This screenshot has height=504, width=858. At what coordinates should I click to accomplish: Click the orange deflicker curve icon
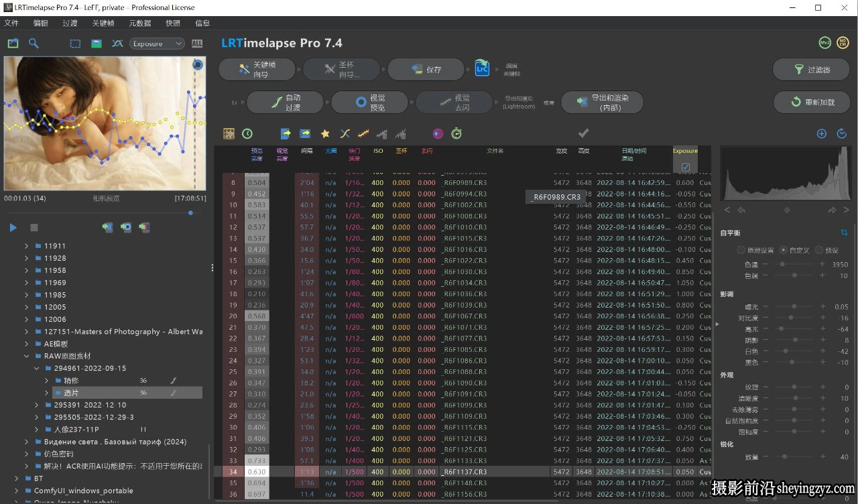point(363,133)
